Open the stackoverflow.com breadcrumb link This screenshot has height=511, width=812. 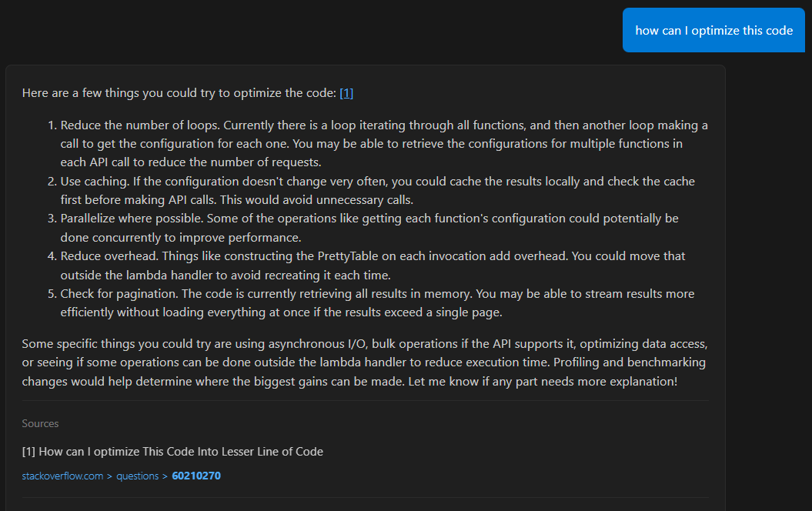pyautogui.click(x=62, y=476)
